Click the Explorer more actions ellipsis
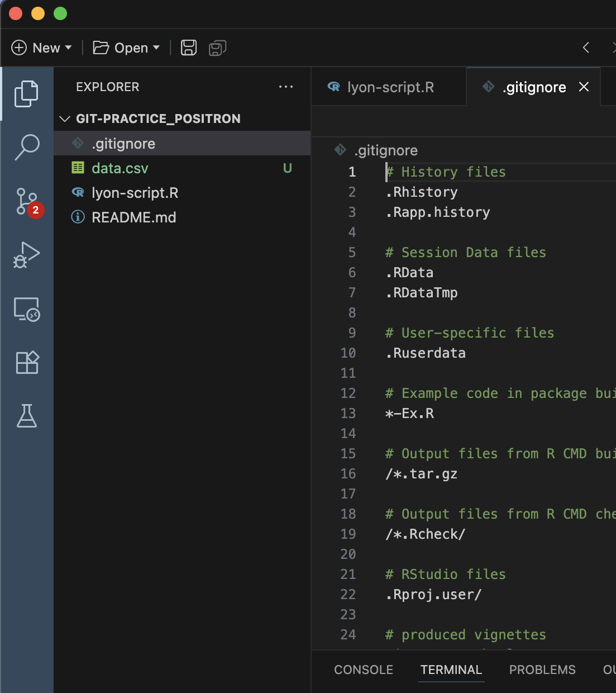Screen dimensions: 616x693 286,87
